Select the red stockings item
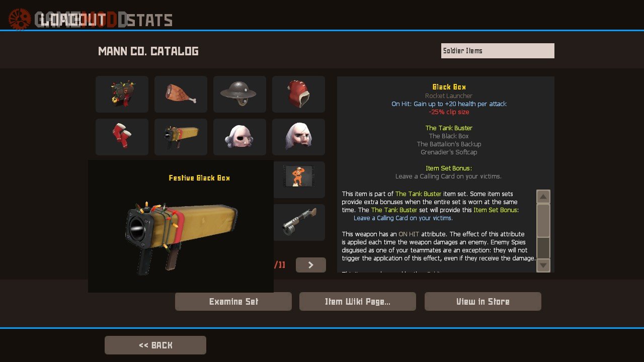644x362 pixels. (122, 137)
